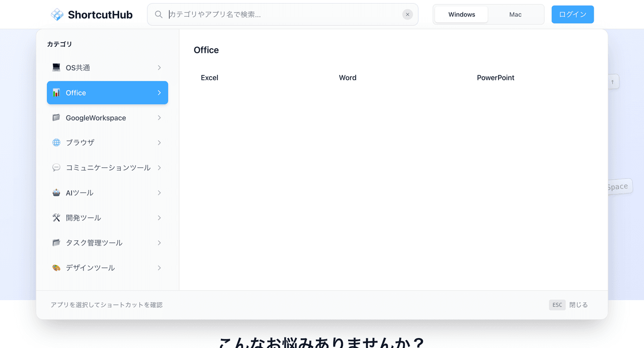The width and height of the screenshot is (644, 348).
Task: Expand タスク管理ツール category chevron
Action: point(159,242)
